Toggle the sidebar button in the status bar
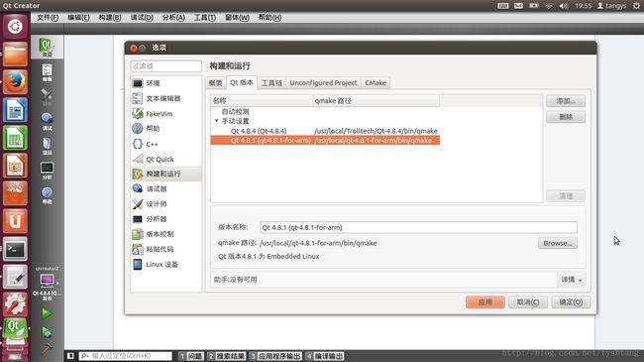The image size is (644, 362). point(70,356)
